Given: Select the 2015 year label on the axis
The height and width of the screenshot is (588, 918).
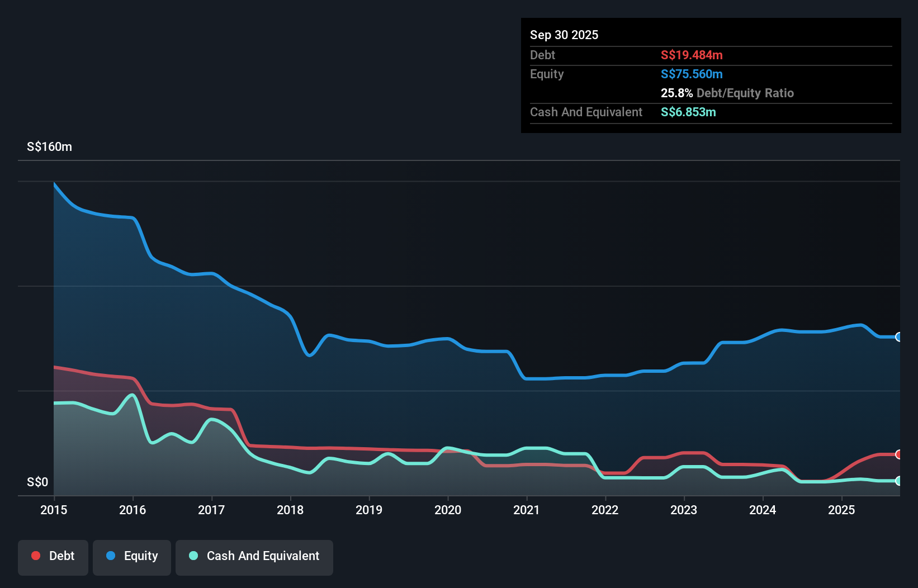Looking at the screenshot, I should tap(54, 510).
